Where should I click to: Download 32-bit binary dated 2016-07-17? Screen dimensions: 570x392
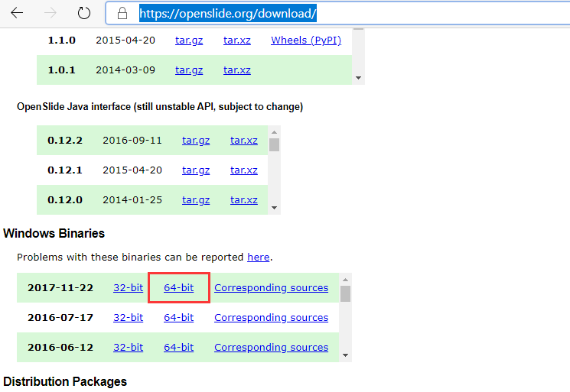pos(129,317)
